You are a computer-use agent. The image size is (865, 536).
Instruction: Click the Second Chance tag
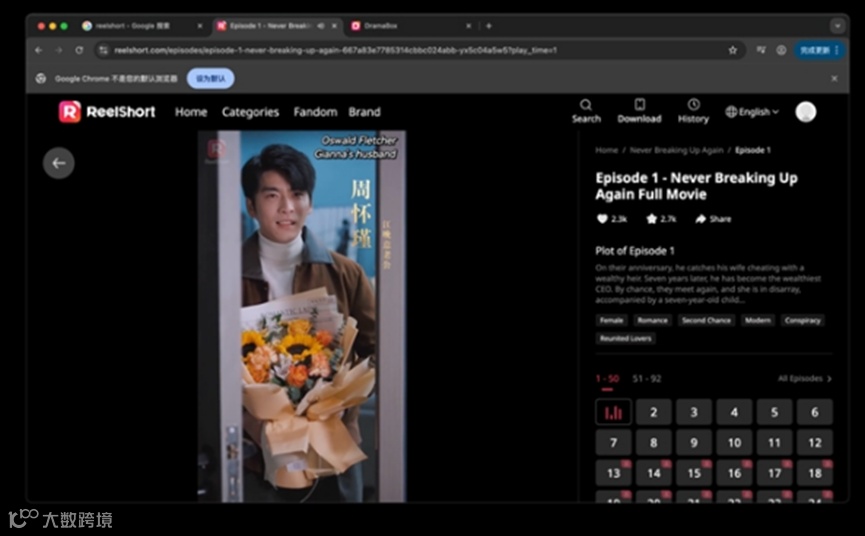pos(706,320)
